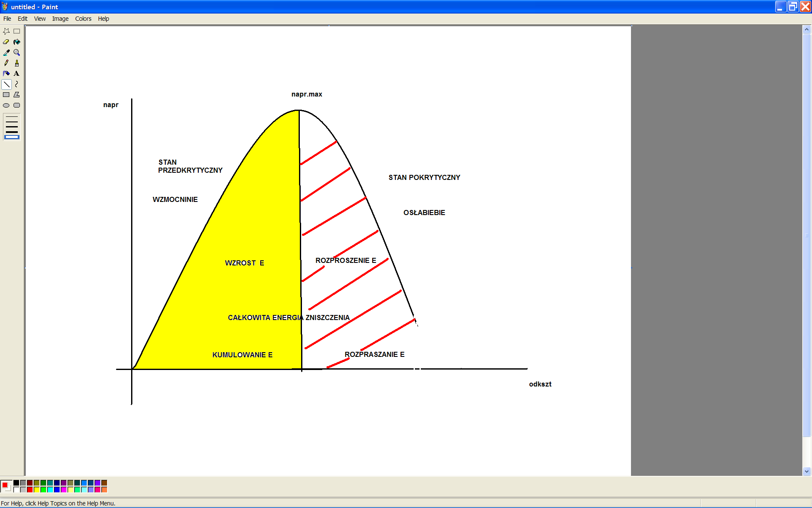Click the vertical scrollbar down arrow
Screen dimensions: 812x508
tap(807, 471)
